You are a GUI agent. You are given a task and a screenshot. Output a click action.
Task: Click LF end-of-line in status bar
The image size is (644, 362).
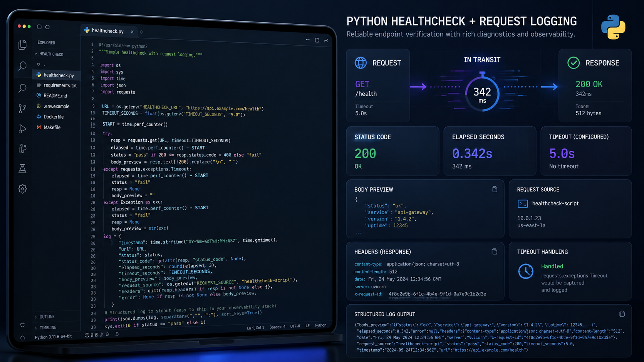pyautogui.click(x=308, y=326)
